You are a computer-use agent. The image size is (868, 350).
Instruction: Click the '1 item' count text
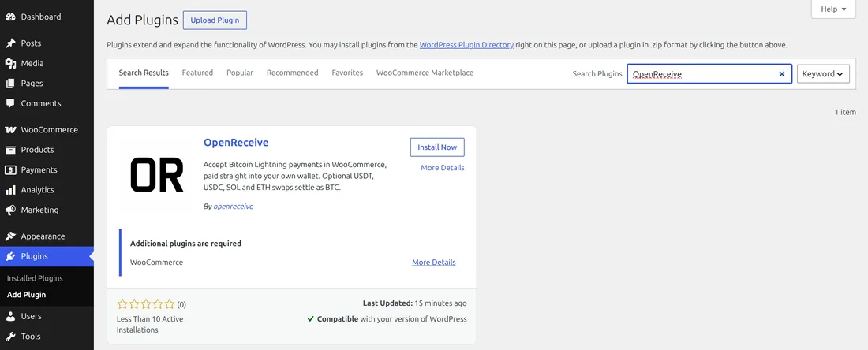click(845, 112)
